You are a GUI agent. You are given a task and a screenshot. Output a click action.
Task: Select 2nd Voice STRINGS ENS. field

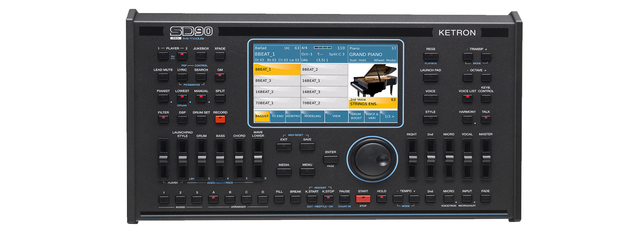pyautogui.click(x=373, y=103)
